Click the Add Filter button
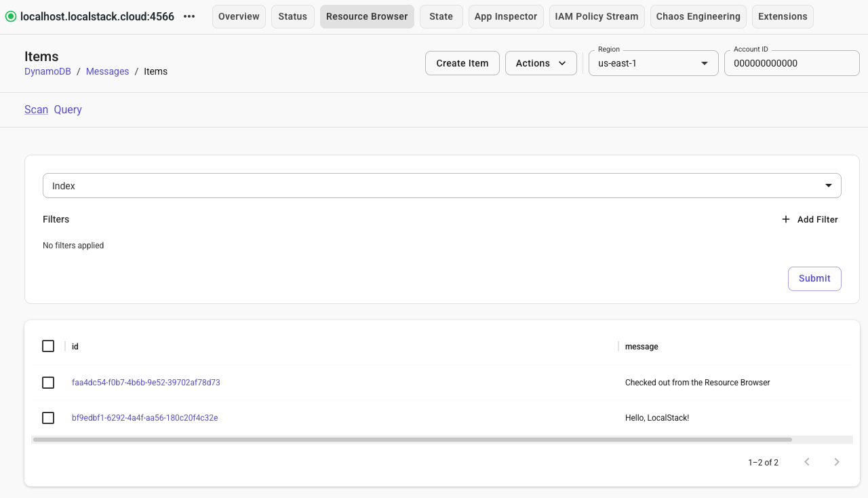 tap(810, 219)
